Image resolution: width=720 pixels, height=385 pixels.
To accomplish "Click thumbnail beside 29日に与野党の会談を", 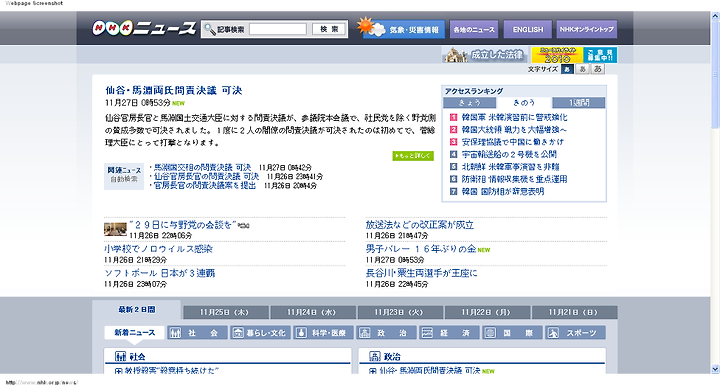I will coord(115,229).
